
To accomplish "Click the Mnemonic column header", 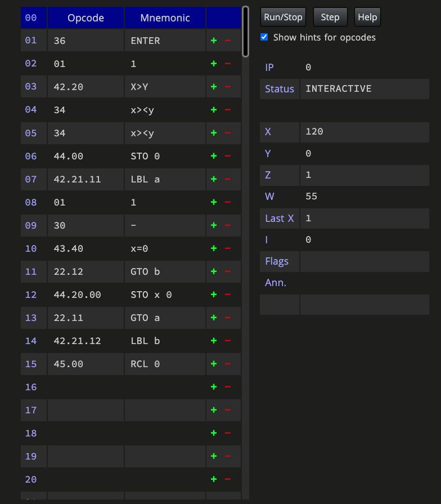I will coord(165,17).
